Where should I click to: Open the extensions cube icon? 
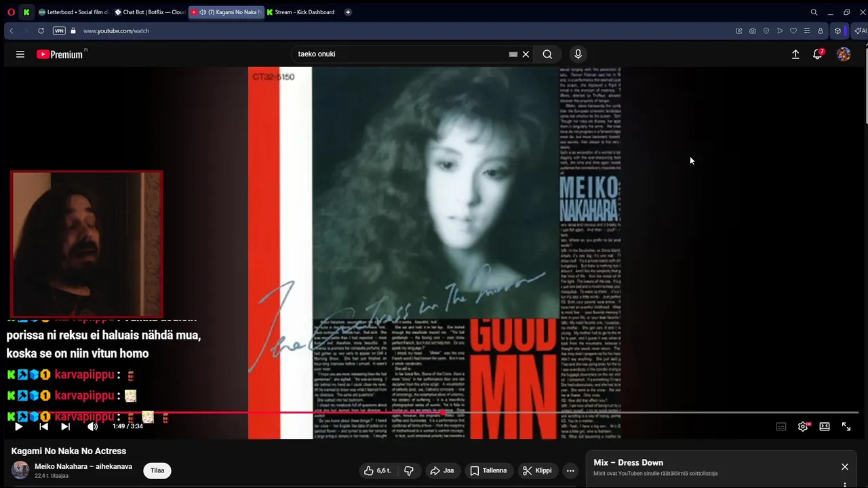click(x=838, y=30)
